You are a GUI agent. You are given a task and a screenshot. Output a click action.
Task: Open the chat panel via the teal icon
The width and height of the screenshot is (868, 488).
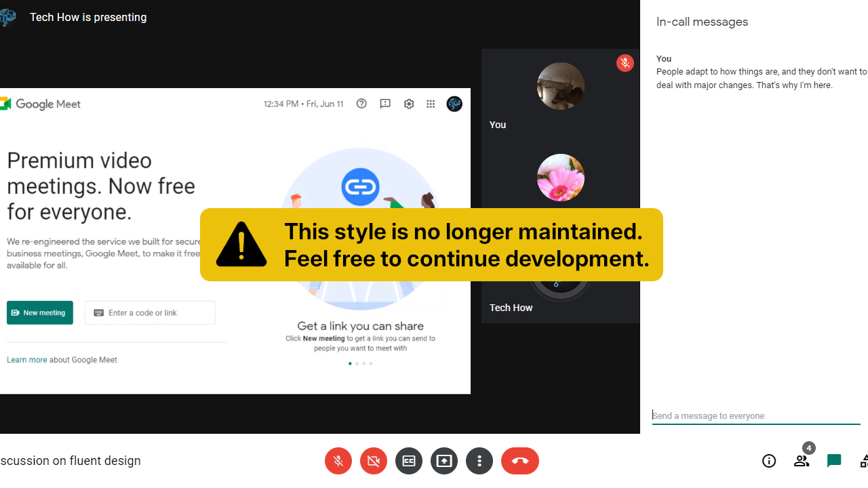pyautogui.click(x=833, y=461)
